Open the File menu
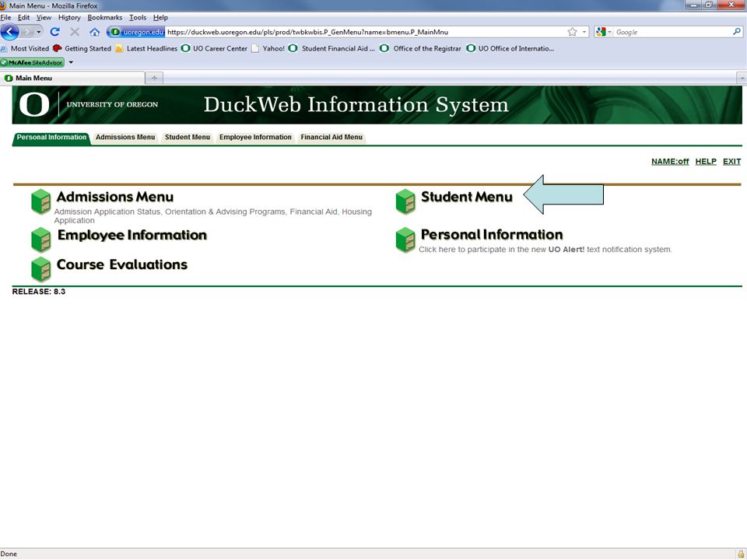The height and width of the screenshot is (560, 747). (x=5, y=18)
